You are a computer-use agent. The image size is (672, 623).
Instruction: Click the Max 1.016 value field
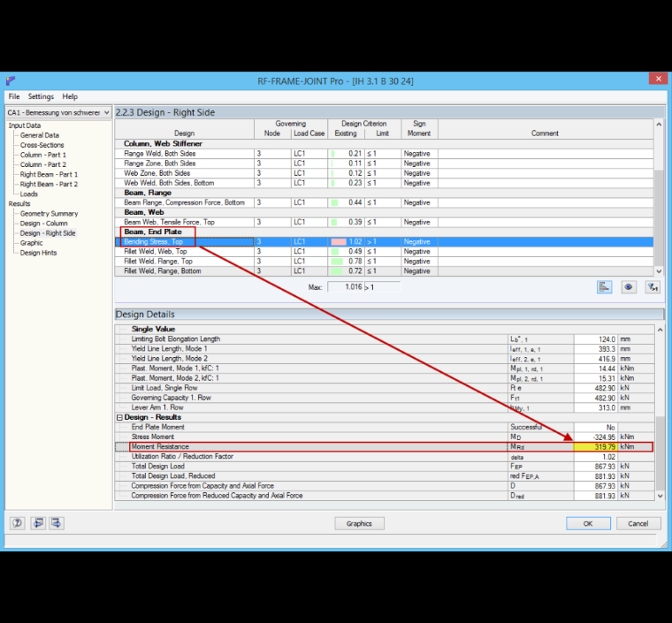(346, 287)
